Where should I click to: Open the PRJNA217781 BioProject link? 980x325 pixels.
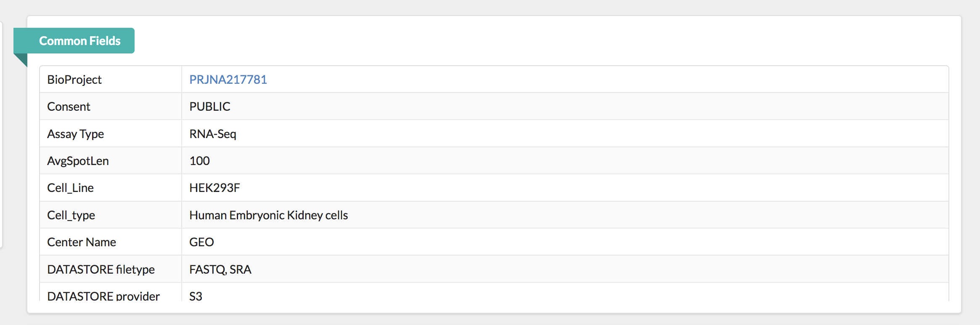[x=228, y=80]
